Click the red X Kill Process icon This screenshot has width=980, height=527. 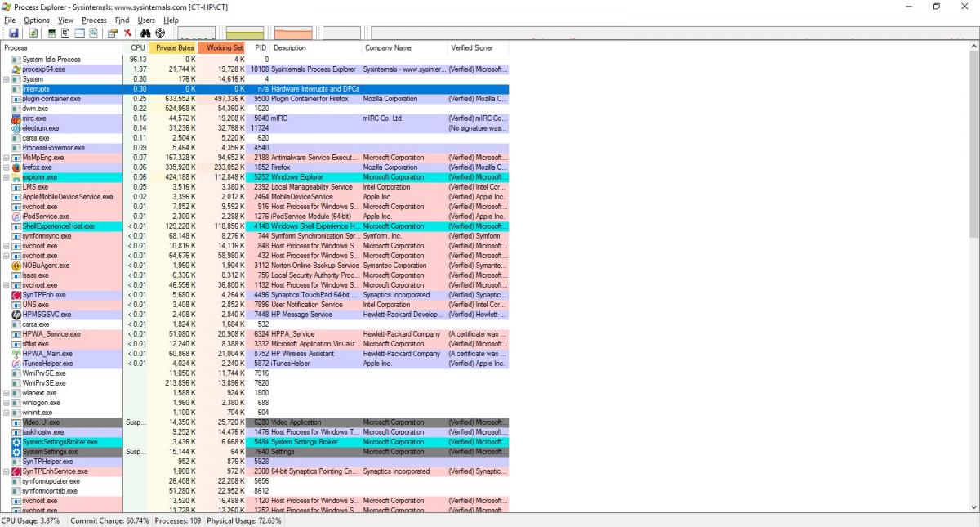pos(127,33)
